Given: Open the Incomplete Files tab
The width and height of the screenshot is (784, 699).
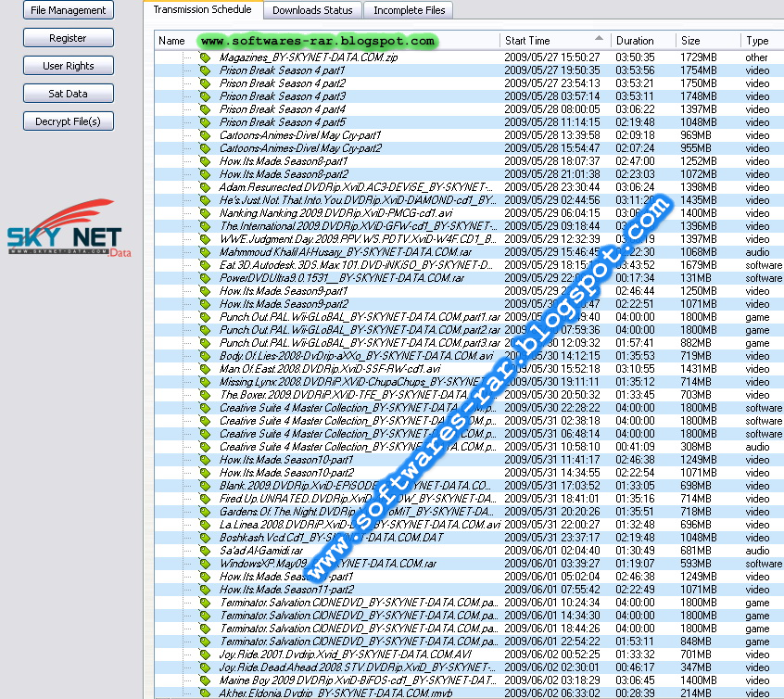Looking at the screenshot, I should 409,10.
